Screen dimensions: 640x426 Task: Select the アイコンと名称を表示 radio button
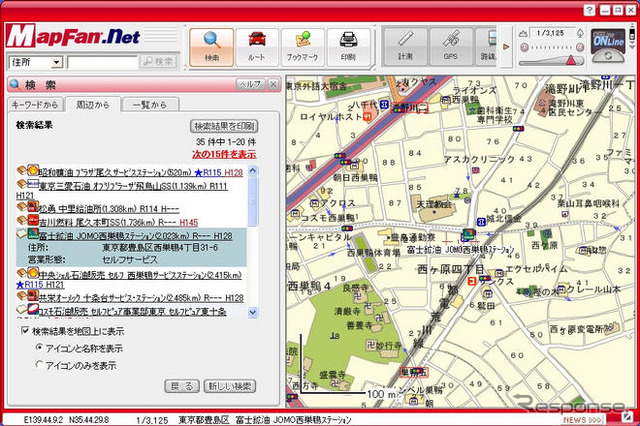(39, 348)
